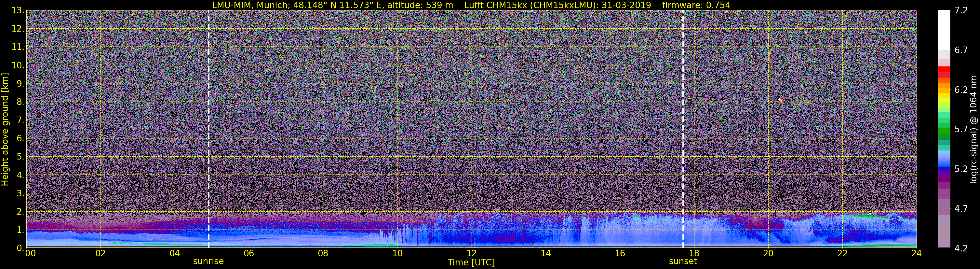Click the height tick label '10.'
The width and height of the screenshot is (980, 269).
[x=18, y=65]
